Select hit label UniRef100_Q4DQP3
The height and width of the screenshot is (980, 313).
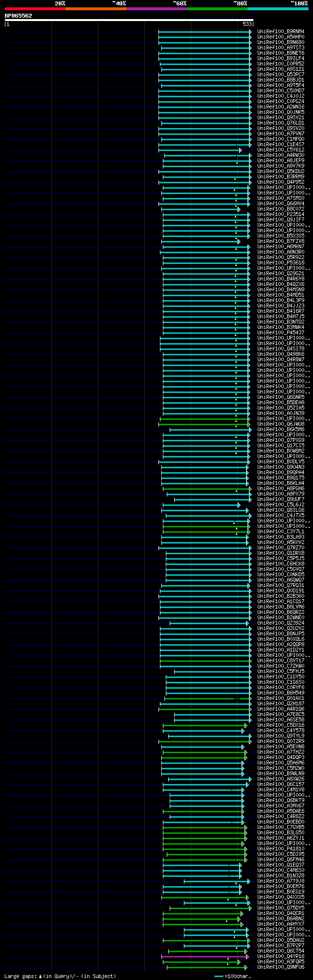pyautogui.click(x=281, y=758)
